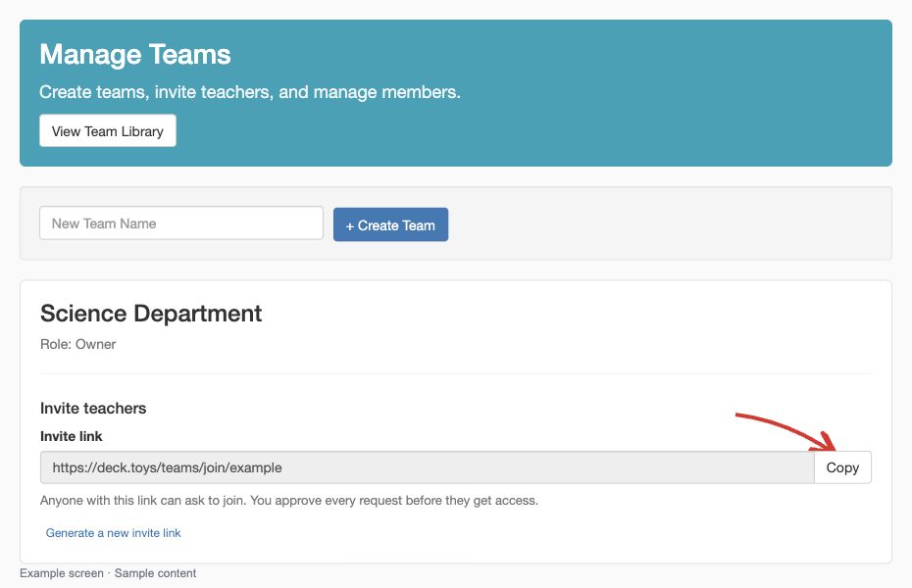Click the 'Invite link' field label
This screenshot has height=588, width=912.
tap(71, 436)
